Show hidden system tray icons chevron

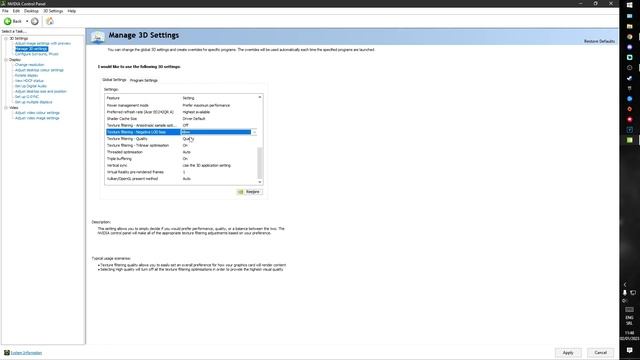click(625, 284)
